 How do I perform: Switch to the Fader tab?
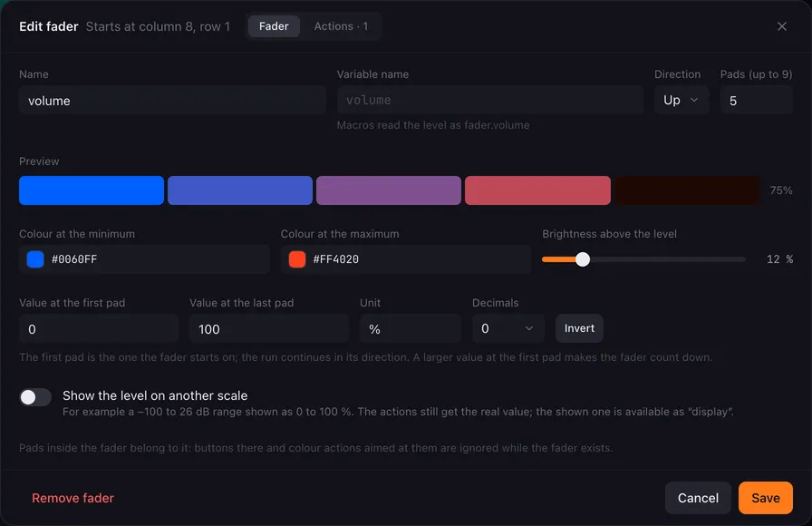(274, 26)
